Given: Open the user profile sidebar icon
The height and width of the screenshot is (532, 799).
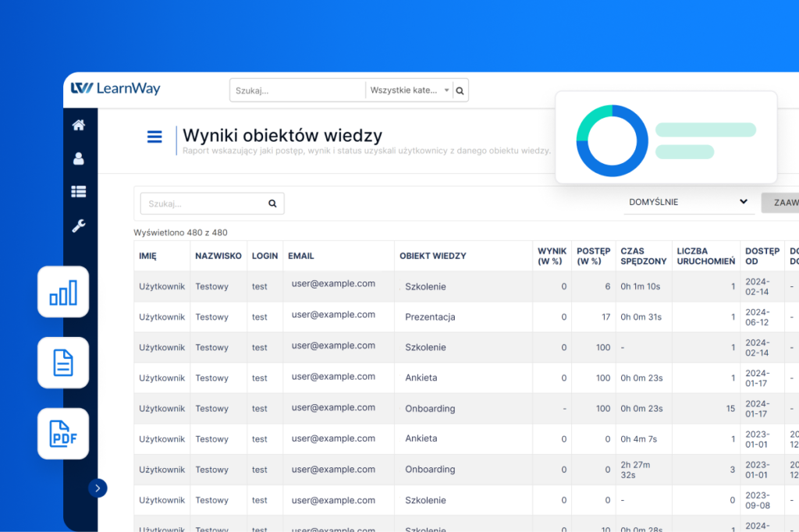Looking at the screenshot, I should tap(79, 159).
